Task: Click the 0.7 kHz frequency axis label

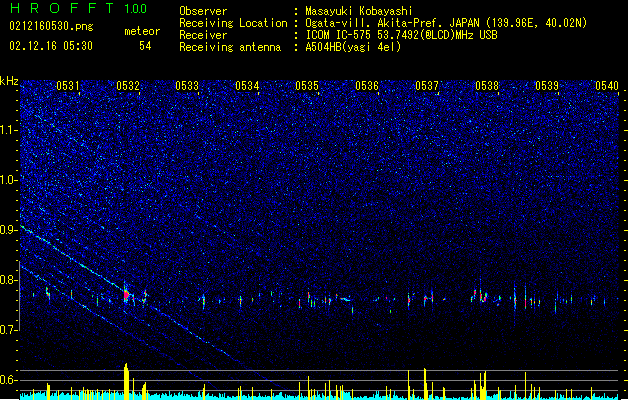Action: [9, 330]
